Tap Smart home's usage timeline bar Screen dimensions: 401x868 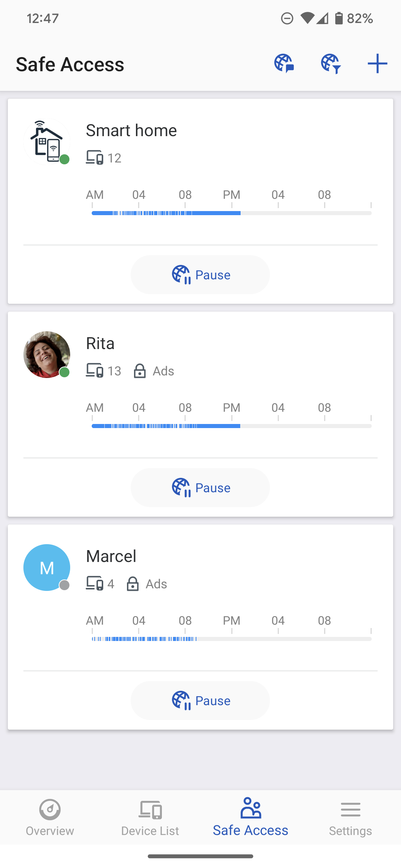click(231, 213)
